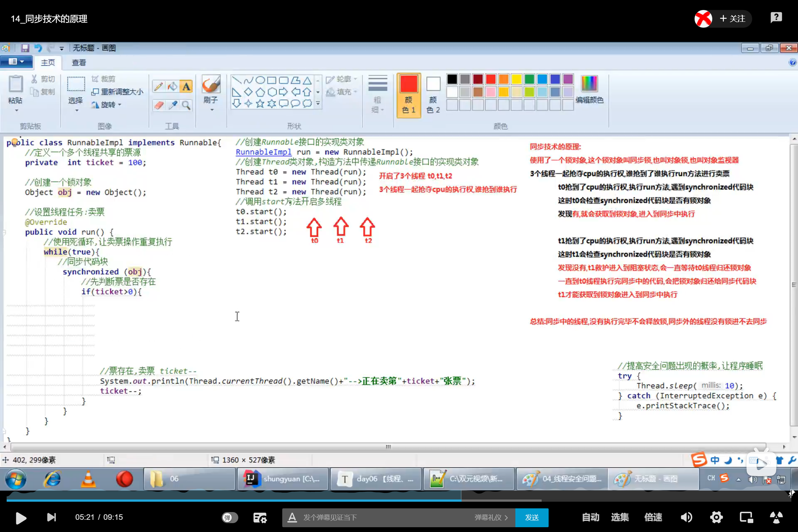Click the 发送 send button
This screenshot has width=798, height=532.
pyautogui.click(x=532, y=518)
